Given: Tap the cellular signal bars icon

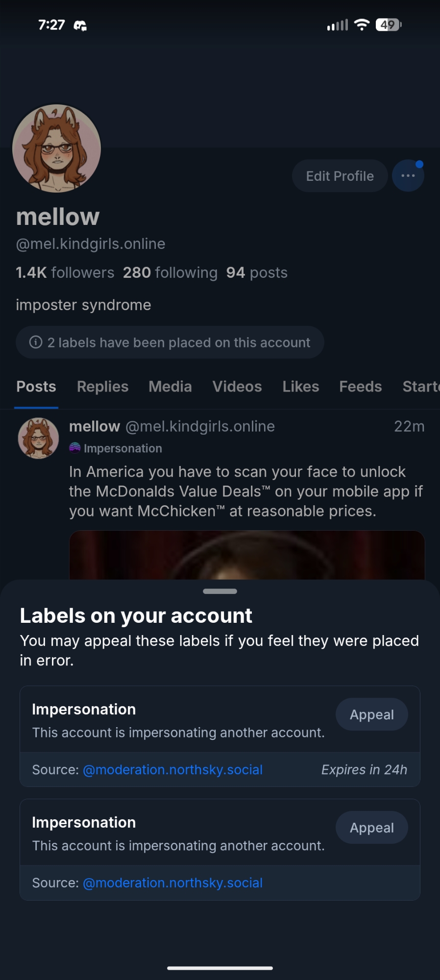Looking at the screenshot, I should (337, 24).
